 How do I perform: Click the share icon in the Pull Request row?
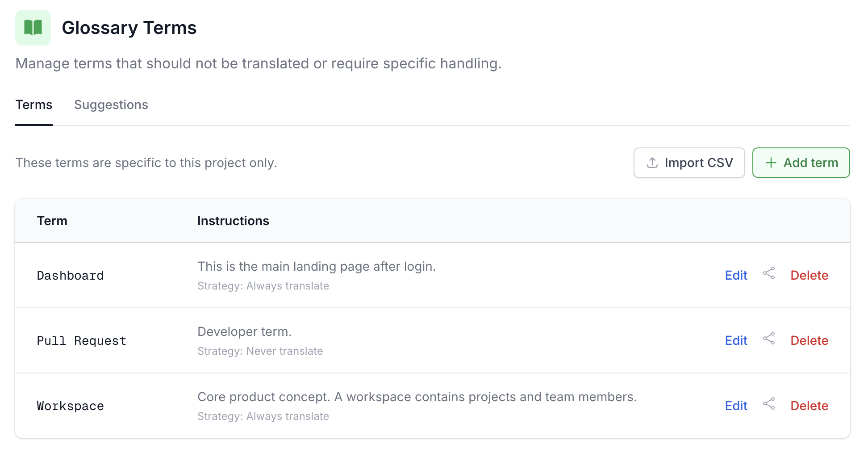point(769,339)
